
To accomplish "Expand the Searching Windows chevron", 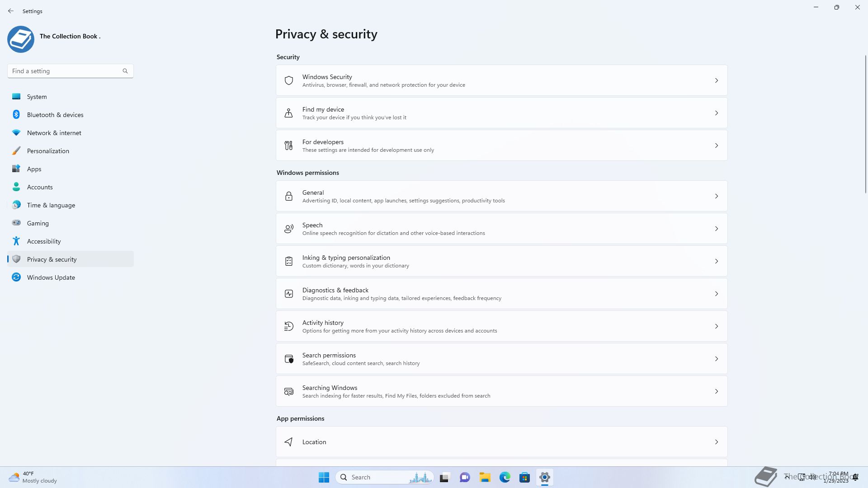I will (716, 391).
